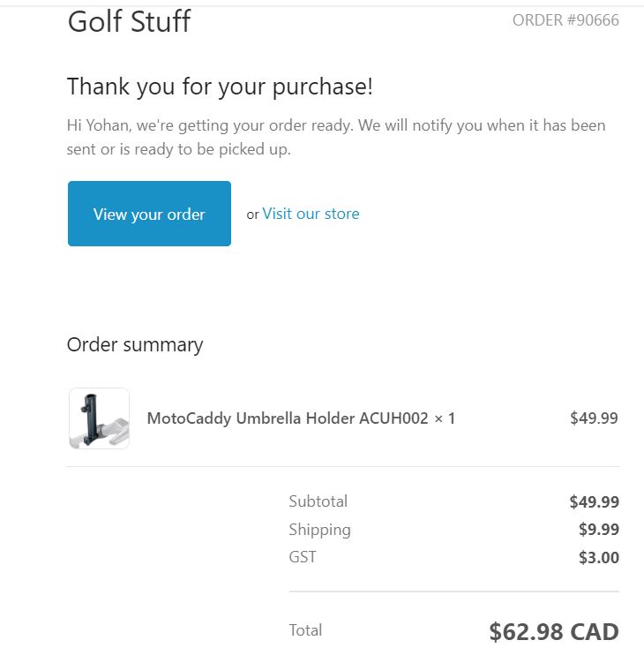644x663 pixels.
Task: Click the GST label
Action: (x=302, y=557)
